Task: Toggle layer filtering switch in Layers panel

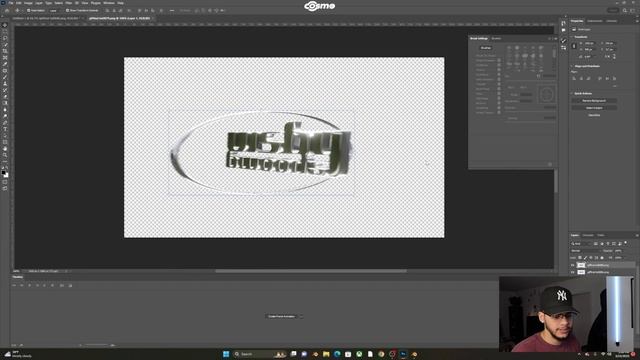Action: coord(626,243)
